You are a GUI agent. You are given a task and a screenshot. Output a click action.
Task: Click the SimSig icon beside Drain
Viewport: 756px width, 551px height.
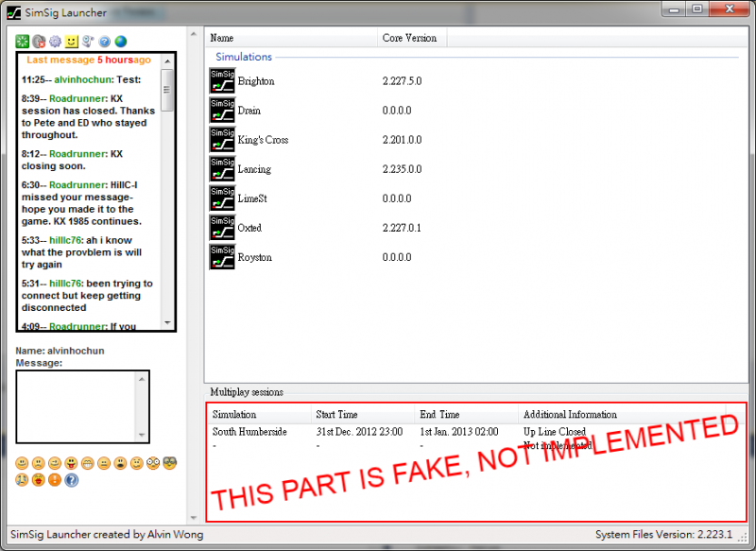click(222, 111)
